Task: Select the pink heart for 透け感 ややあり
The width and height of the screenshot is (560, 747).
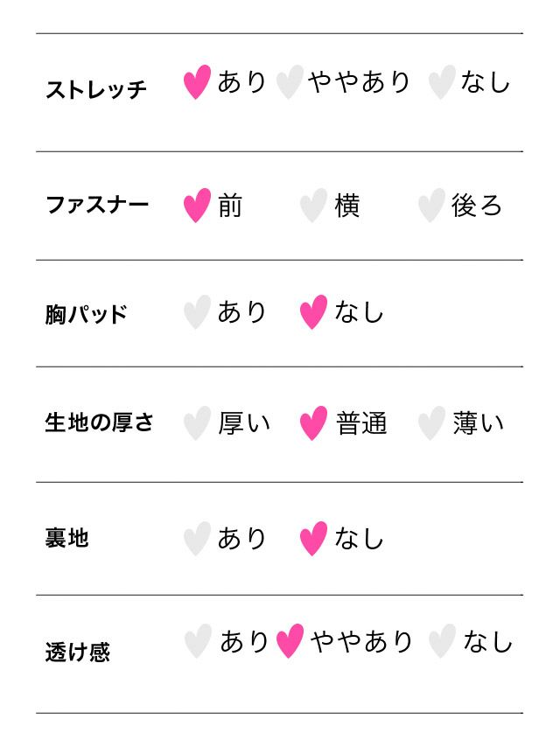Action: (290, 641)
